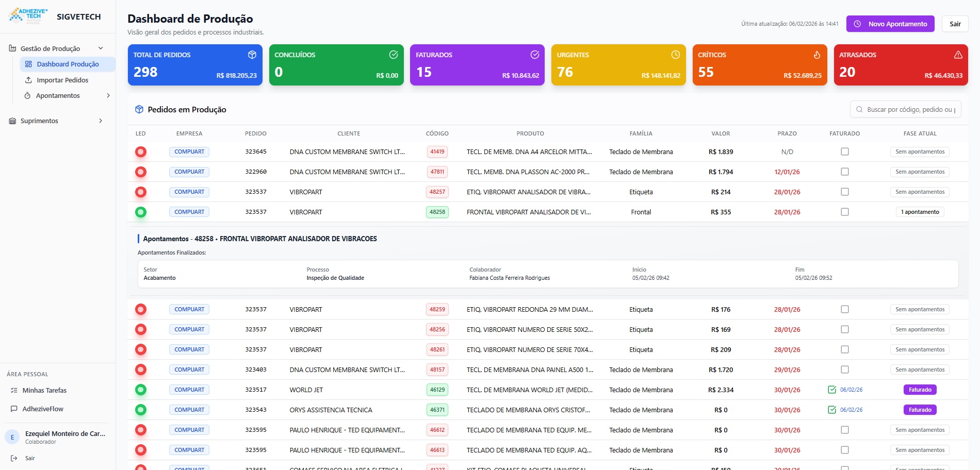Click the value 'R$ 2.334'
980x470 pixels.
[721, 390]
